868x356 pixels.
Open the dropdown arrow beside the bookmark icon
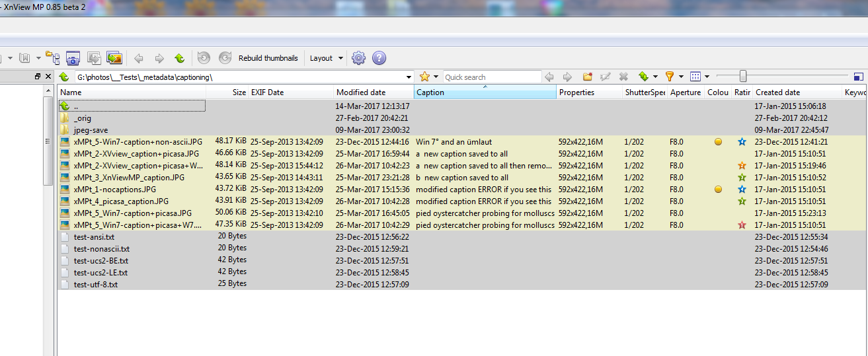[x=38, y=58]
